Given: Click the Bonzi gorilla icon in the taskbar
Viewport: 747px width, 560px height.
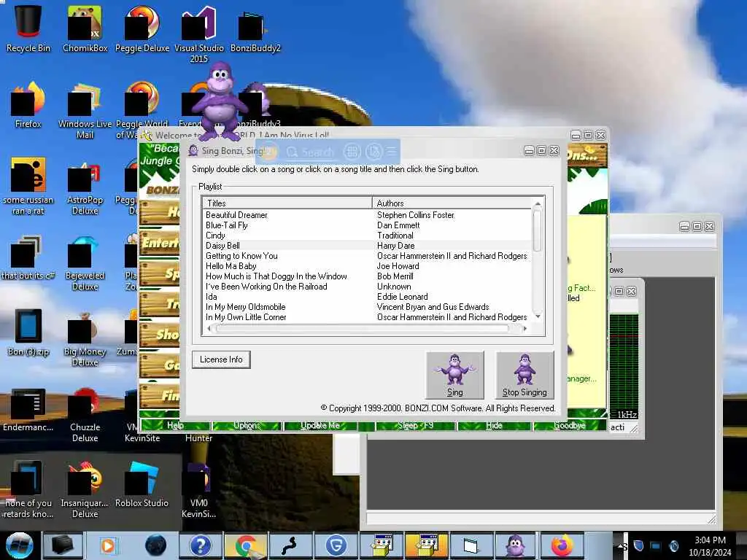Looking at the screenshot, I should tap(516, 545).
